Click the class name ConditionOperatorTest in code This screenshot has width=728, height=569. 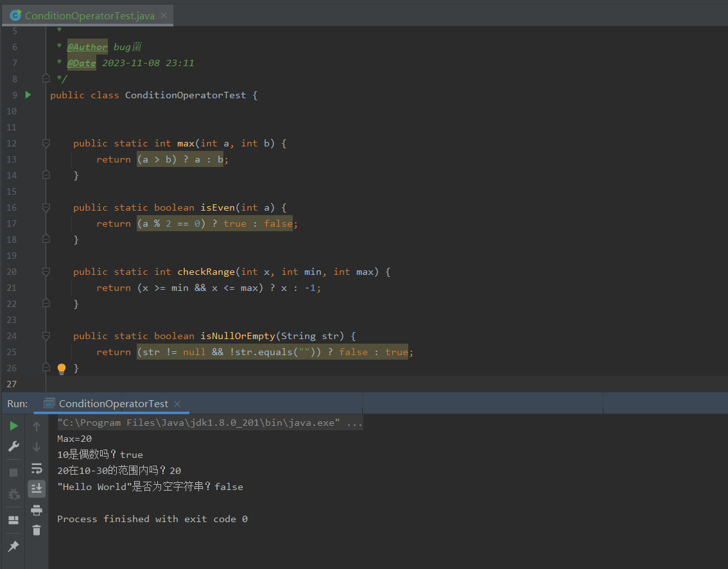click(186, 95)
